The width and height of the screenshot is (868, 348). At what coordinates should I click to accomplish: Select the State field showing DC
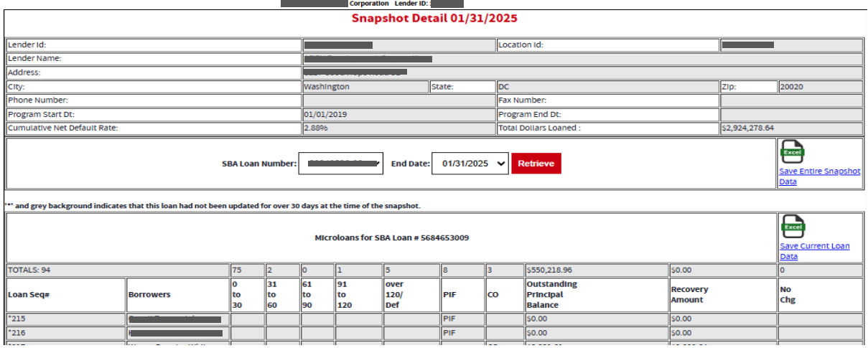coord(607,87)
